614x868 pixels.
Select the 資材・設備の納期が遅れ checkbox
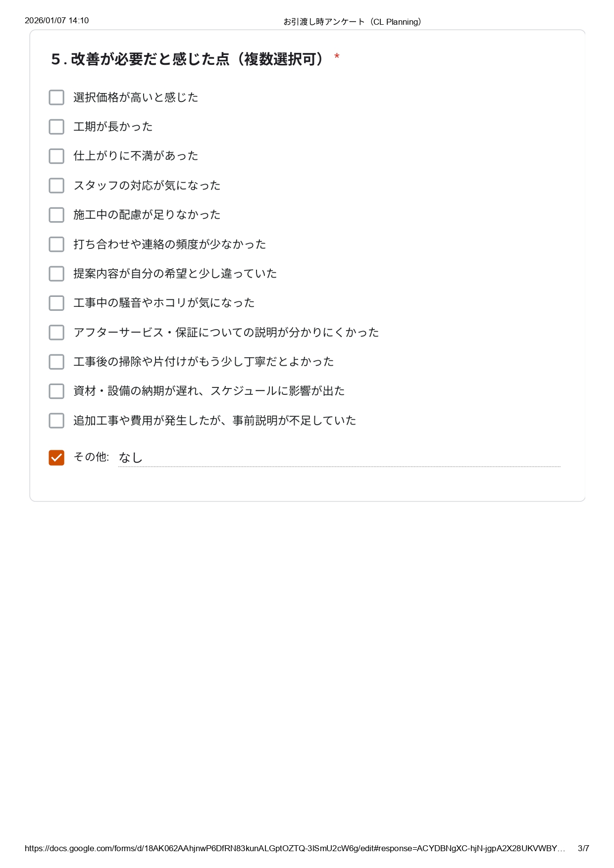coord(56,391)
